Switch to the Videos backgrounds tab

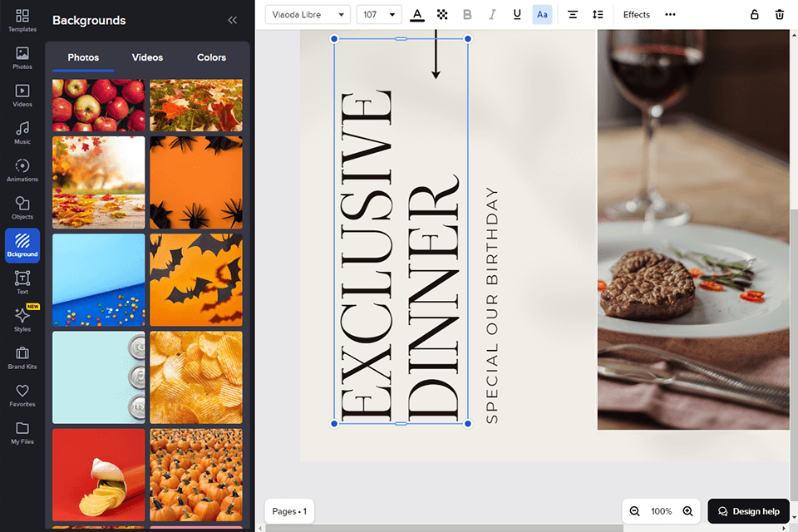(148, 57)
